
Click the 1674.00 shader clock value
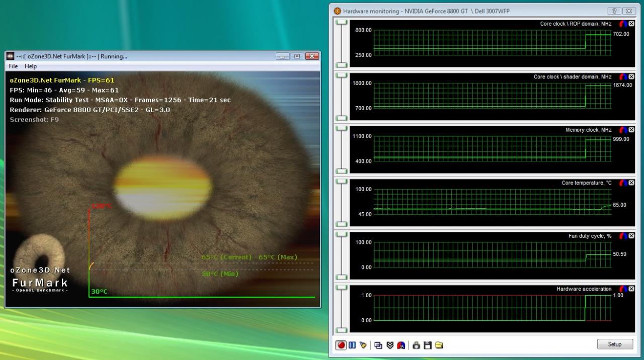(x=622, y=86)
